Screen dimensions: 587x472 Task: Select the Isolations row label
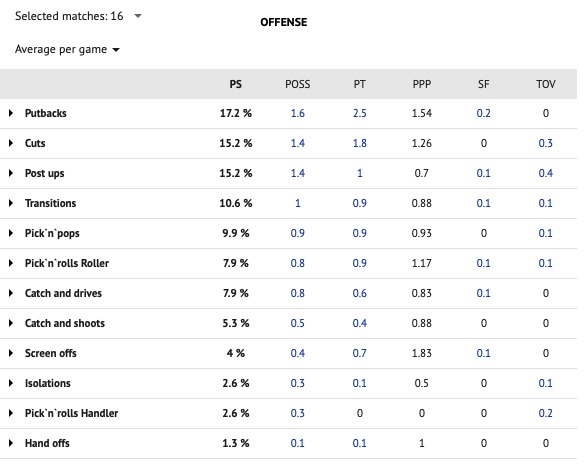[x=48, y=383]
